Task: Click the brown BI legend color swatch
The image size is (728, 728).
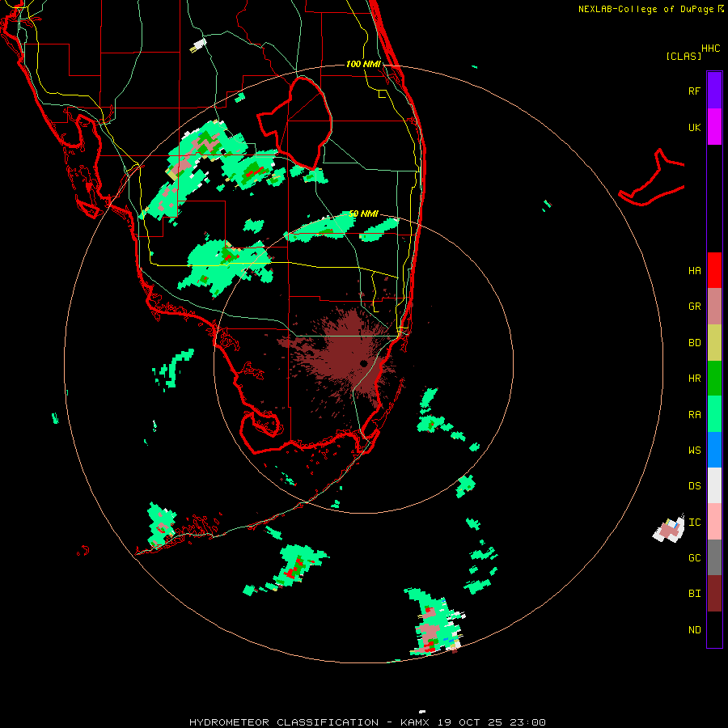Action: [714, 594]
